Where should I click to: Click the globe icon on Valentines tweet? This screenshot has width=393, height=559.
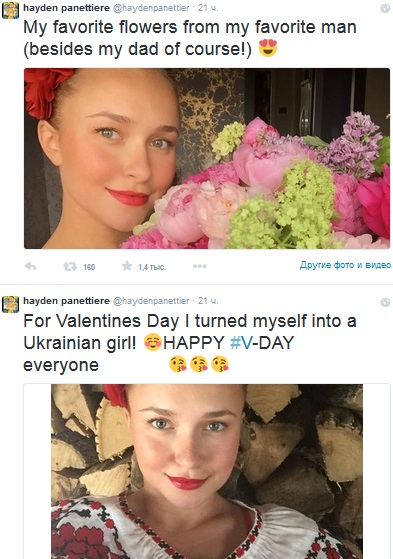point(385,302)
